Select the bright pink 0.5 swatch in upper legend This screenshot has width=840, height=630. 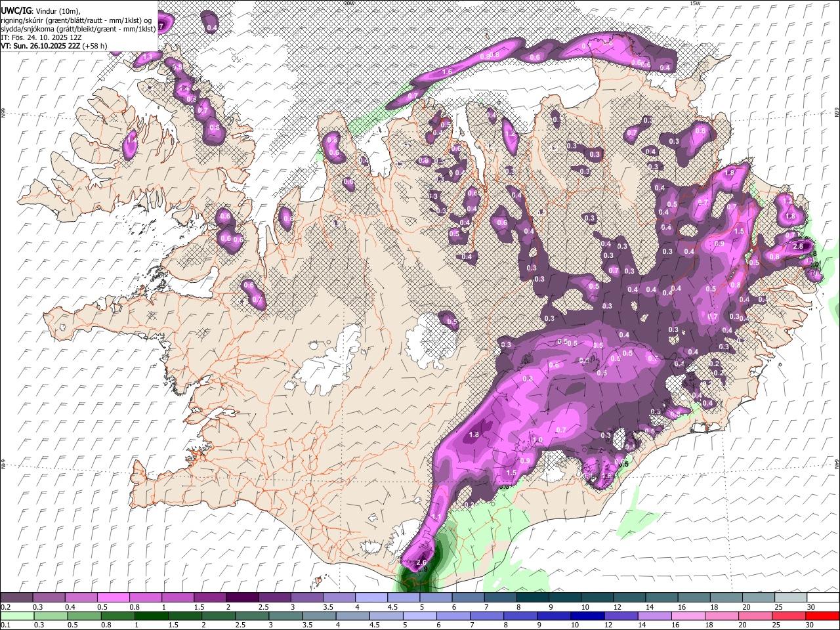click(113, 598)
